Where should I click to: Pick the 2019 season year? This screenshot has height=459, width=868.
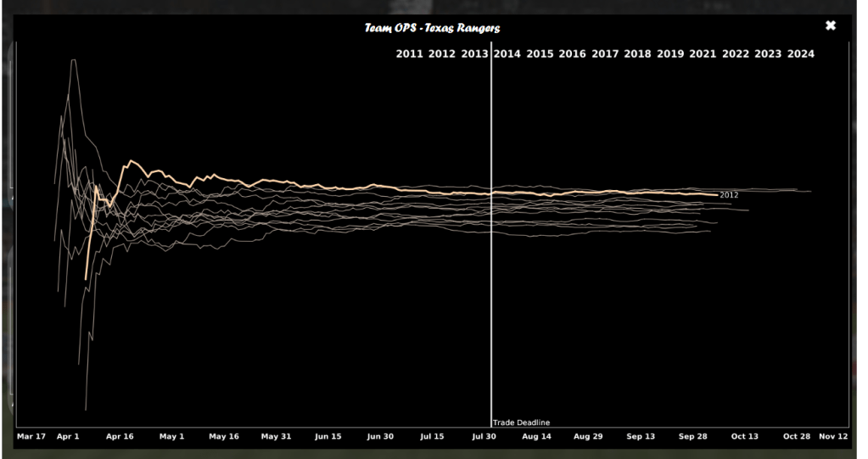coord(670,54)
